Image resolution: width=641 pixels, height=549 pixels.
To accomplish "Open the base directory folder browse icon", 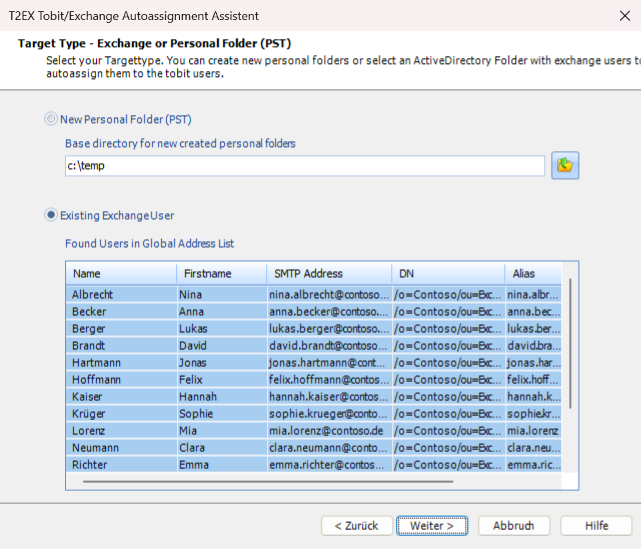I will [x=565, y=165].
